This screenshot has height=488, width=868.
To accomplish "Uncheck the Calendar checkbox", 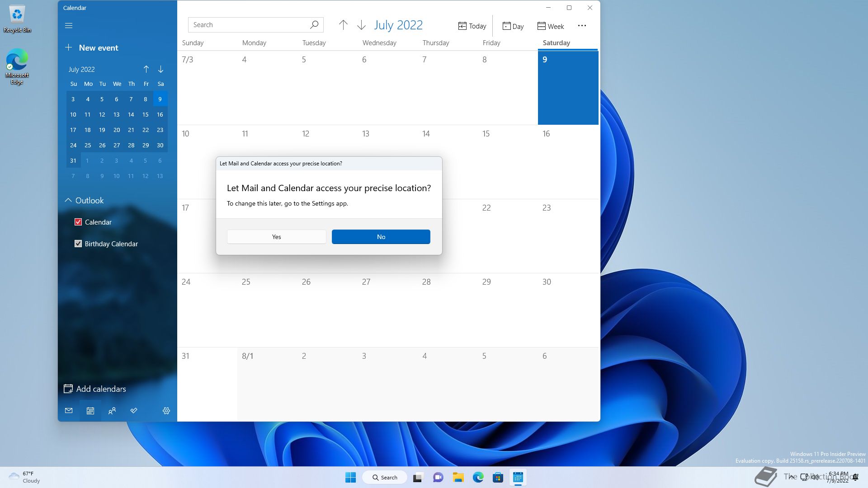I will coord(78,222).
